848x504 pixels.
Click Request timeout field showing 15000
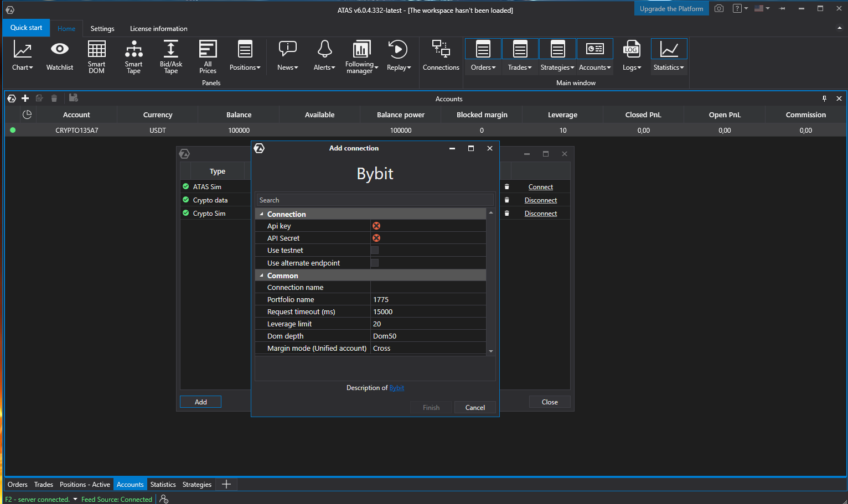coord(428,311)
